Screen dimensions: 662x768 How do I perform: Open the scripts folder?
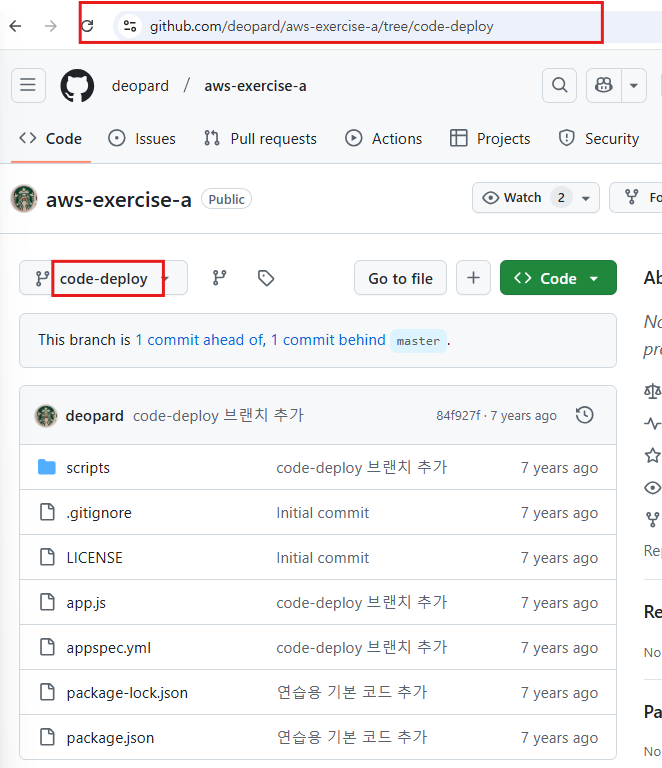tap(88, 468)
